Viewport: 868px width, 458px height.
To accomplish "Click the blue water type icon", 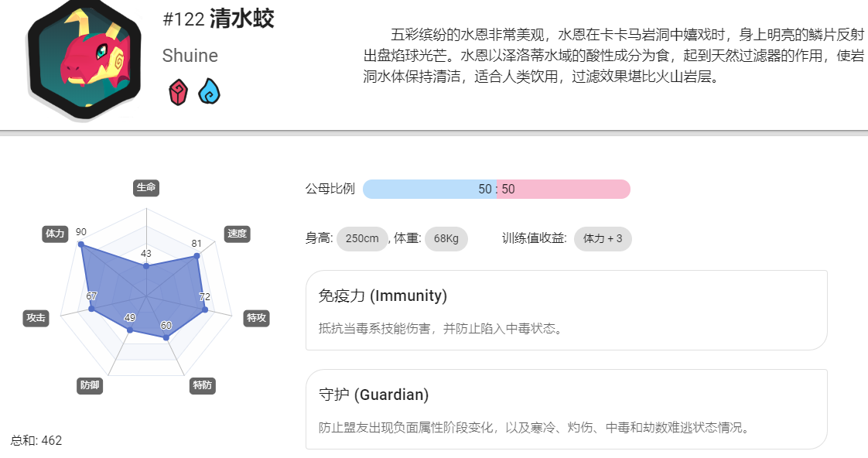I will (x=209, y=91).
